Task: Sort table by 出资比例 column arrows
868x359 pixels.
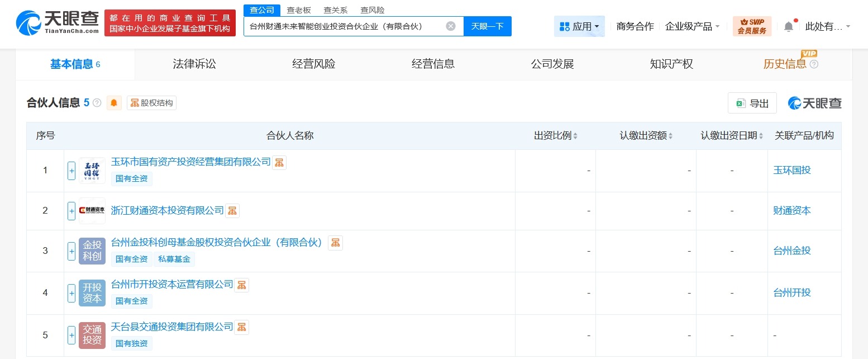Action: tap(575, 135)
